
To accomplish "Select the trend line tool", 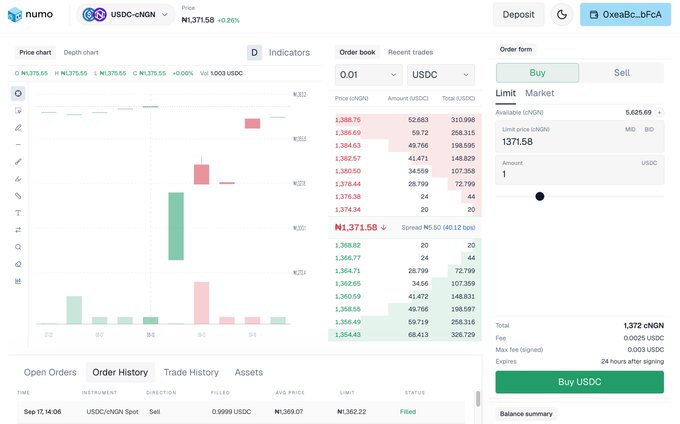I will tap(18, 162).
